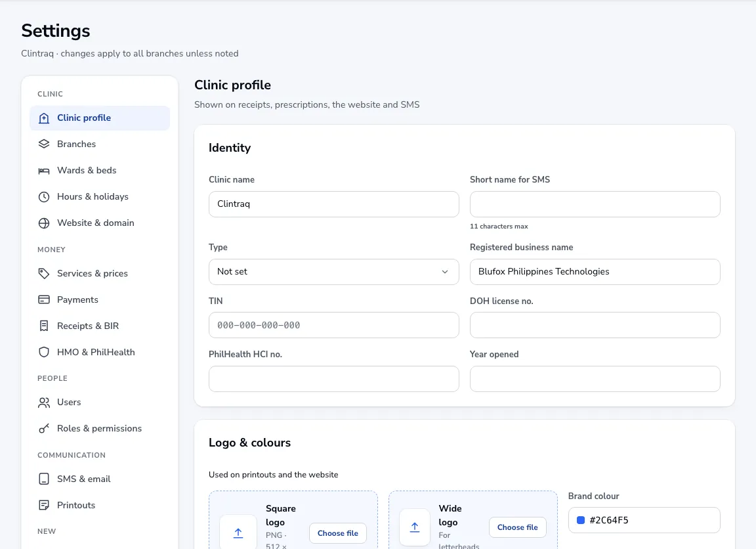
Task: Click the Clinic profile hospital icon
Action: (44, 118)
